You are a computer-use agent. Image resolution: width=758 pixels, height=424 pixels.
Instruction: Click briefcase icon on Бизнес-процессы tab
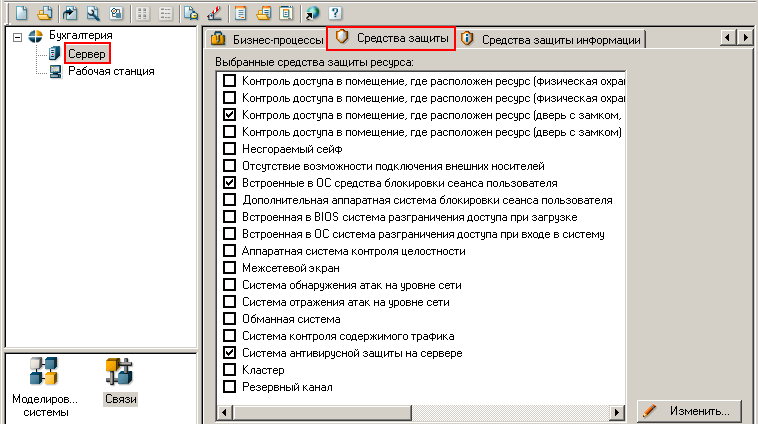pyautogui.click(x=218, y=39)
